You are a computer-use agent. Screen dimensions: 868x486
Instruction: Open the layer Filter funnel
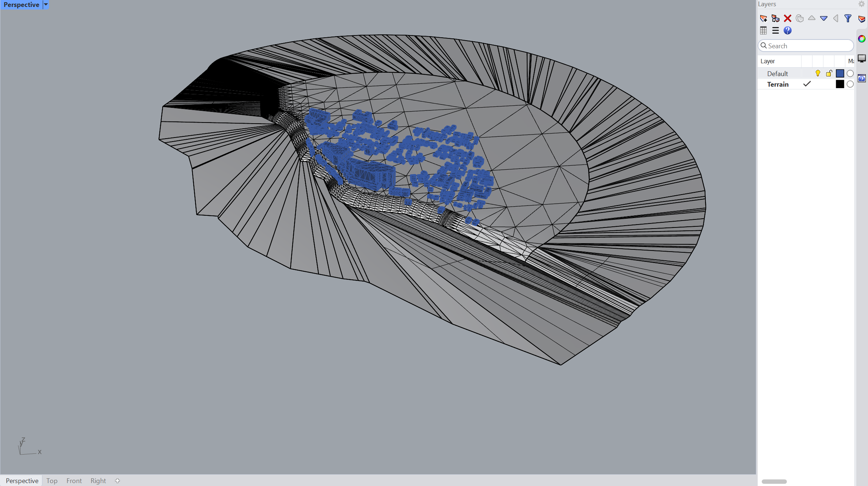click(x=848, y=18)
